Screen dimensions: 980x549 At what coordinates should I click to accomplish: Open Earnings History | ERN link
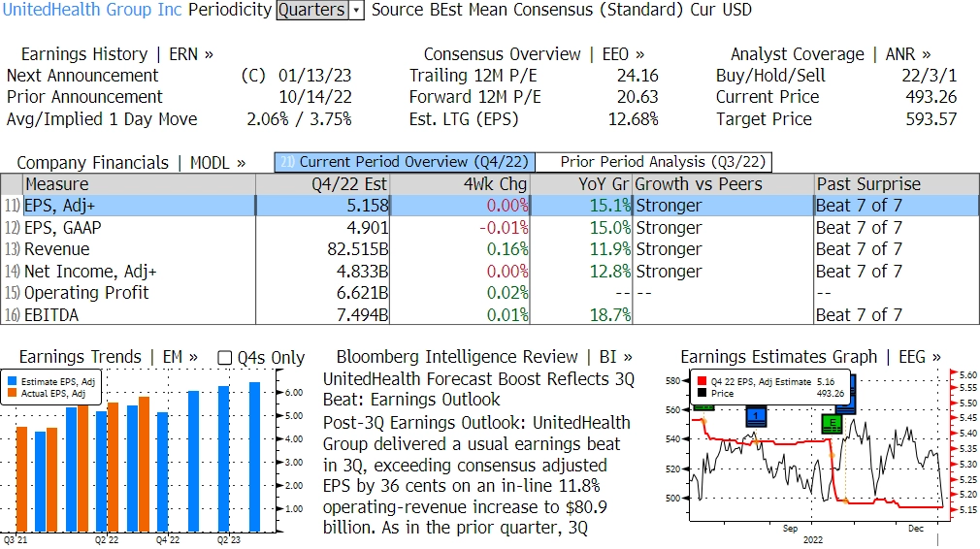116,54
